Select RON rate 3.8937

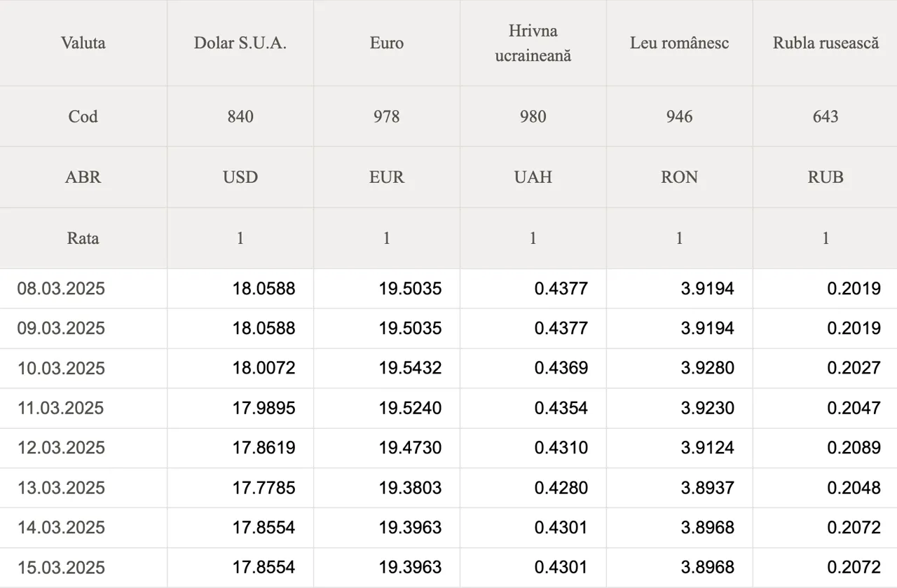click(708, 488)
